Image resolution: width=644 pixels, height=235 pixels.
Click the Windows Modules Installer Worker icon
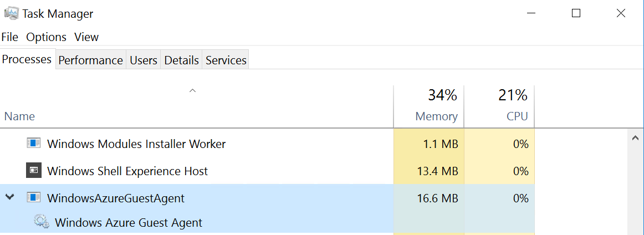(34, 144)
